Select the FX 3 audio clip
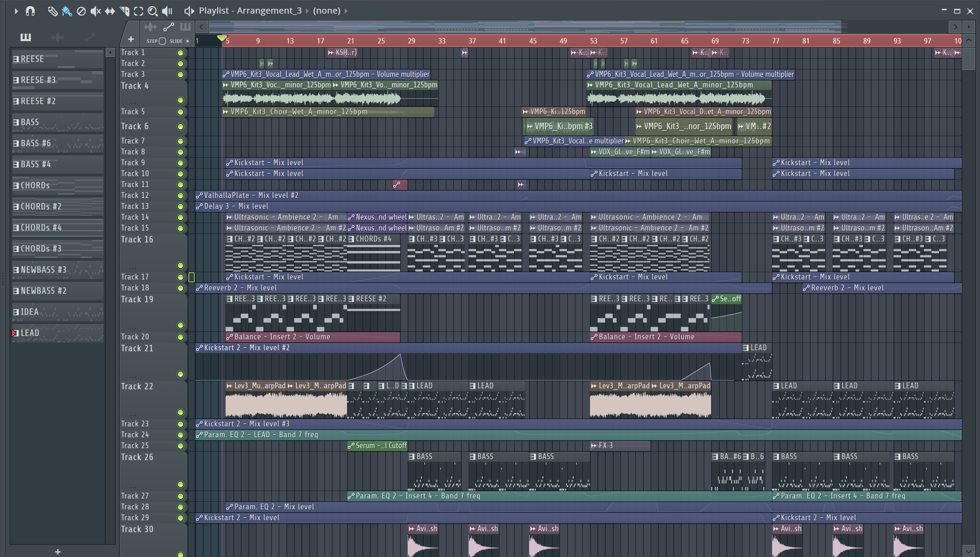The height and width of the screenshot is (557, 980). click(x=620, y=446)
